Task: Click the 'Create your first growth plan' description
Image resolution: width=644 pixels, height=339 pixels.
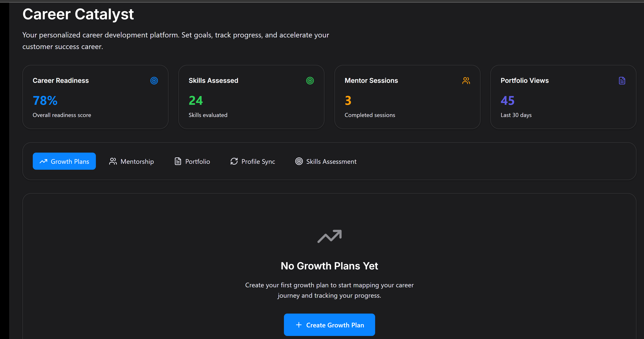Action: pyautogui.click(x=330, y=290)
